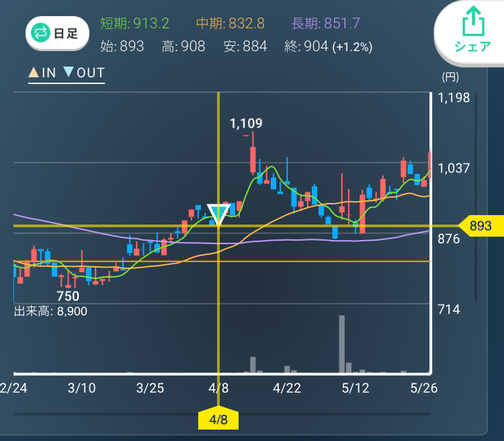Tap the シェア share icon

[469, 30]
